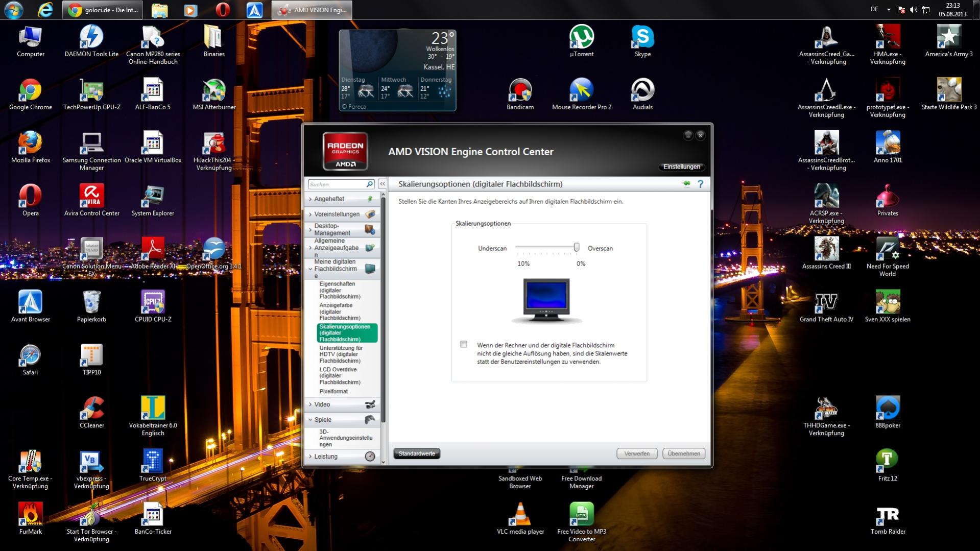
Task: Open the Windows Start menu orb
Action: tap(13, 10)
